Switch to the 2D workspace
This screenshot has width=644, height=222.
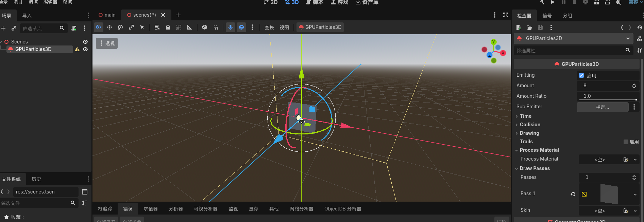(271, 2)
